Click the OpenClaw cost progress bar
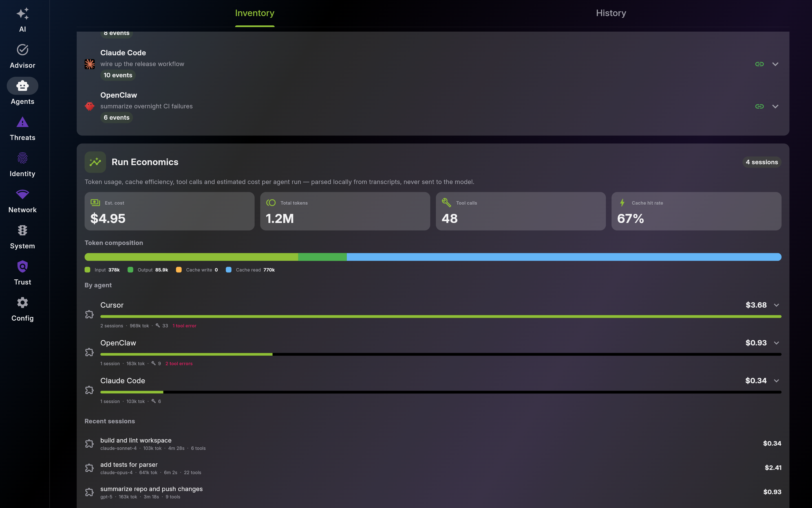This screenshot has width=812, height=508. [x=441, y=354]
